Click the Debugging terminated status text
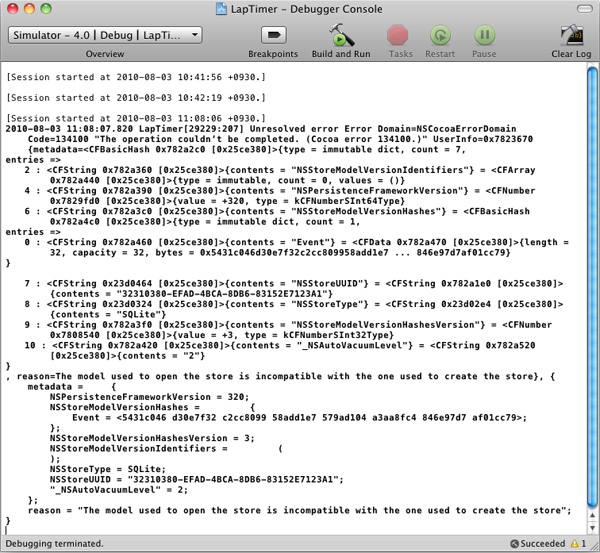The height and width of the screenshot is (553, 600). pos(54,544)
